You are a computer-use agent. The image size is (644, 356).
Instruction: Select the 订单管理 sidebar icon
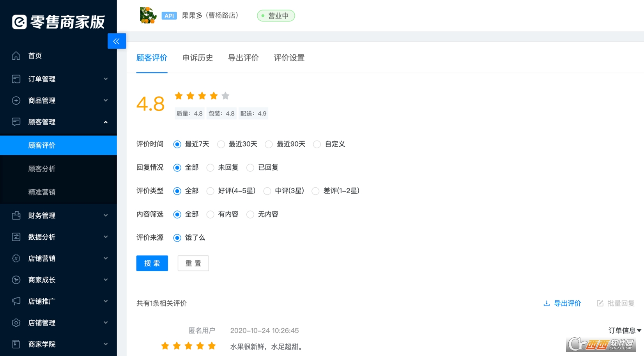click(x=16, y=79)
